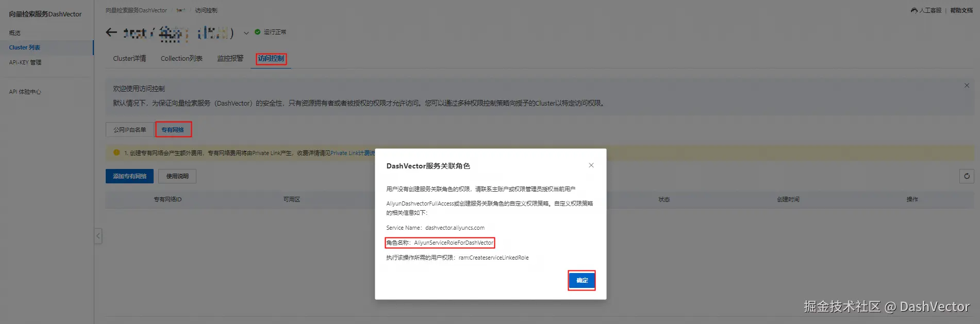980x324 pixels.
Task: Click the 添加专有网络 button
Action: point(130,176)
